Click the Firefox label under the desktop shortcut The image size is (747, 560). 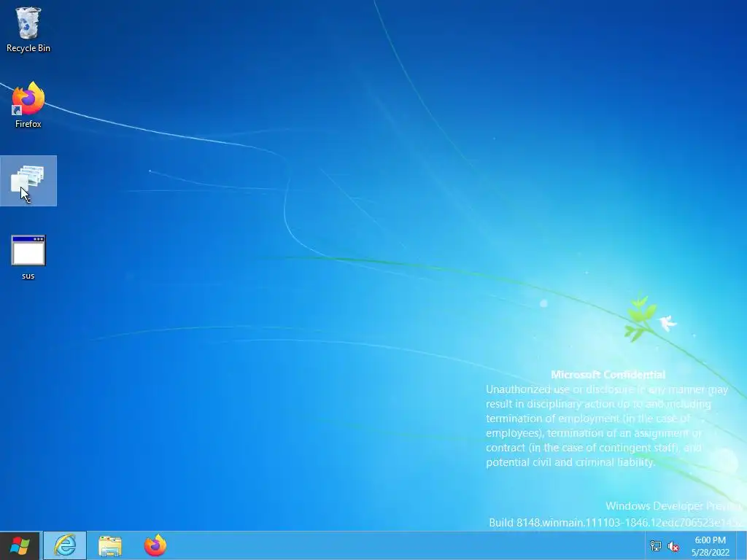click(x=28, y=124)
